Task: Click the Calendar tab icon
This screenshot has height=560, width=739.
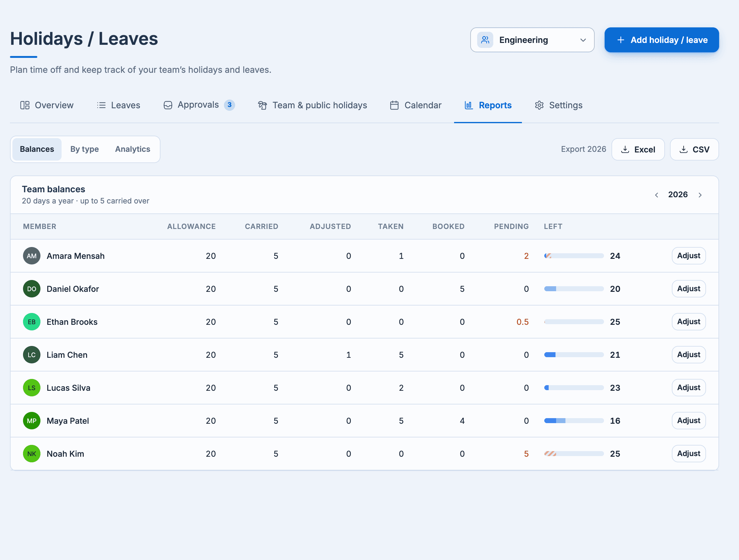Action: tap(394, 105)
